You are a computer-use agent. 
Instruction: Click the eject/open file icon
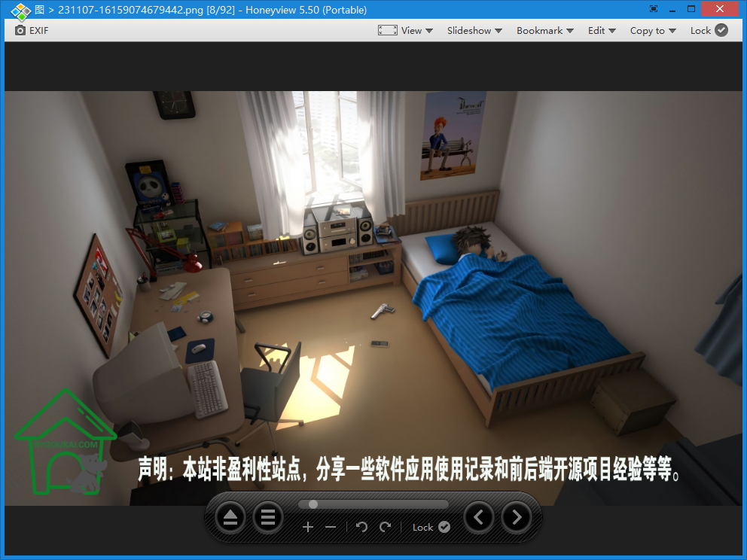pos(230,517)
